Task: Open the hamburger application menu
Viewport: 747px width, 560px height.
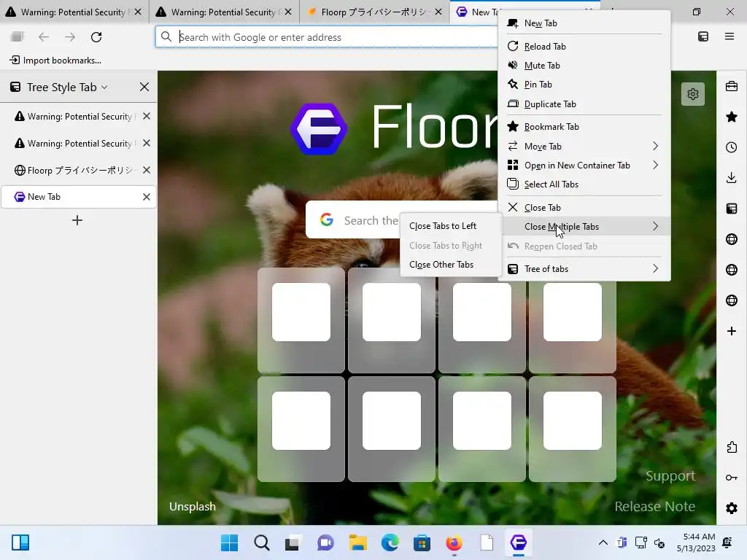Action: coord(729,36)
